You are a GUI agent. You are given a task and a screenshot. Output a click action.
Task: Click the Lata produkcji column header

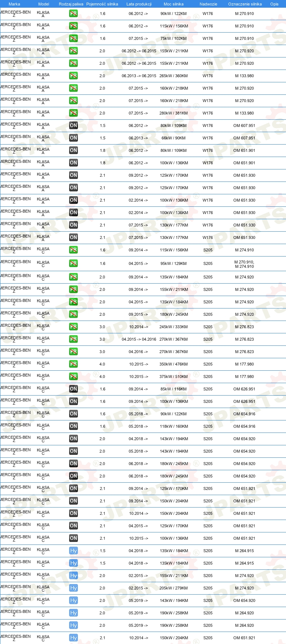(139, 4)
